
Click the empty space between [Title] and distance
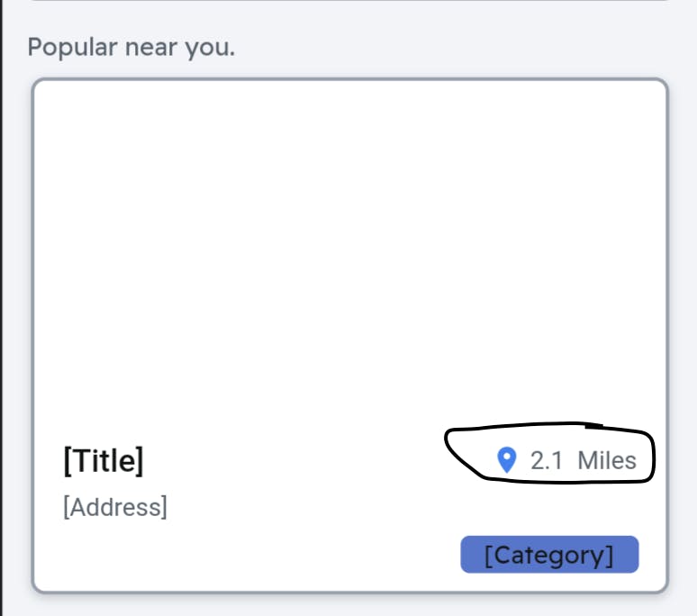(297, 461)
